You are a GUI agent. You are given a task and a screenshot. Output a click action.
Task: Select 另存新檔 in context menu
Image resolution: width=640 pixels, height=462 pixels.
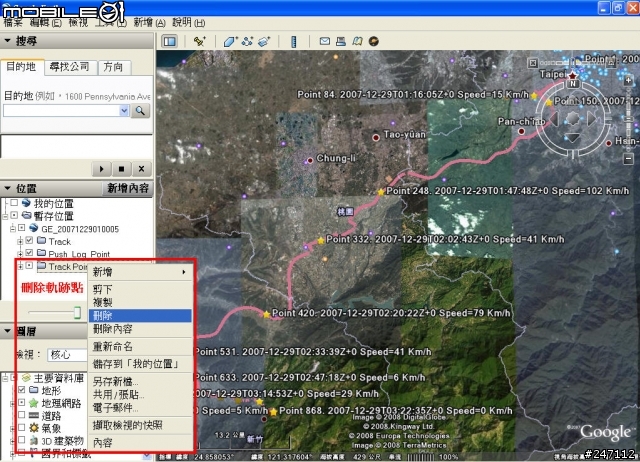(140, 382)
